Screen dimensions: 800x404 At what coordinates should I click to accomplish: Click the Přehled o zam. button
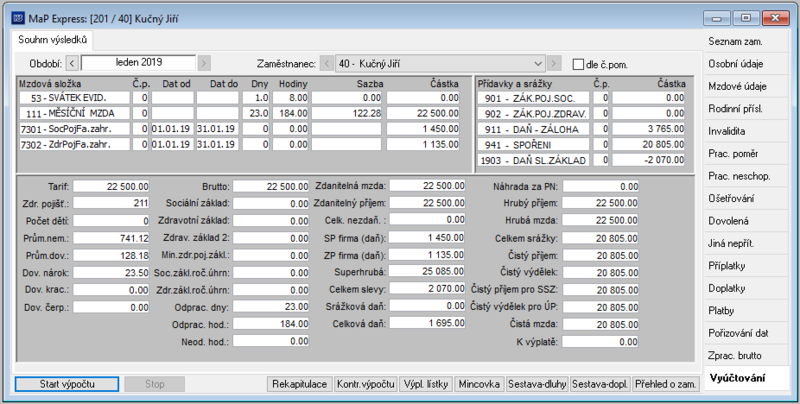pyautogui.click(x=665, y=384)
